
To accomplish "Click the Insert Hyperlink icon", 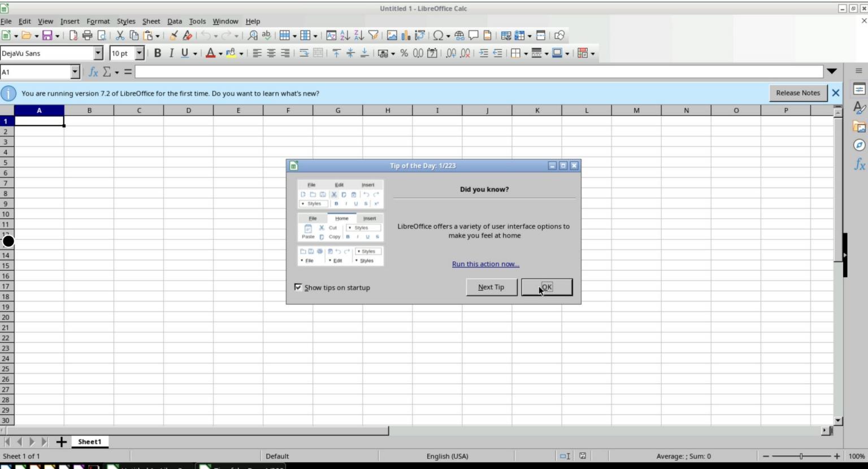I will coord(459,36).
